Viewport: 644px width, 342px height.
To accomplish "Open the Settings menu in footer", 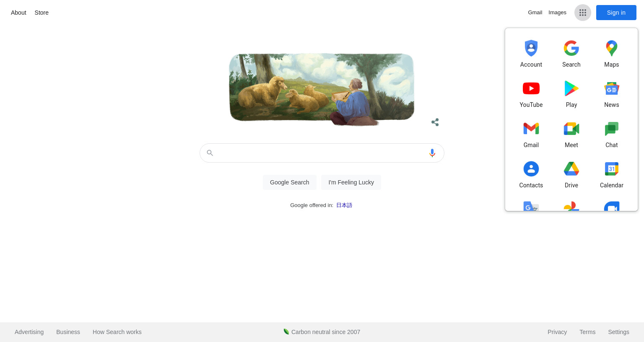I will coord(618,332).
